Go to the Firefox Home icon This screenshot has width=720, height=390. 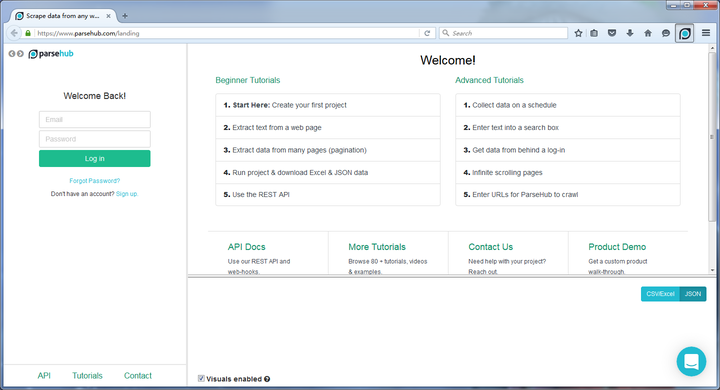click(647, 33)
